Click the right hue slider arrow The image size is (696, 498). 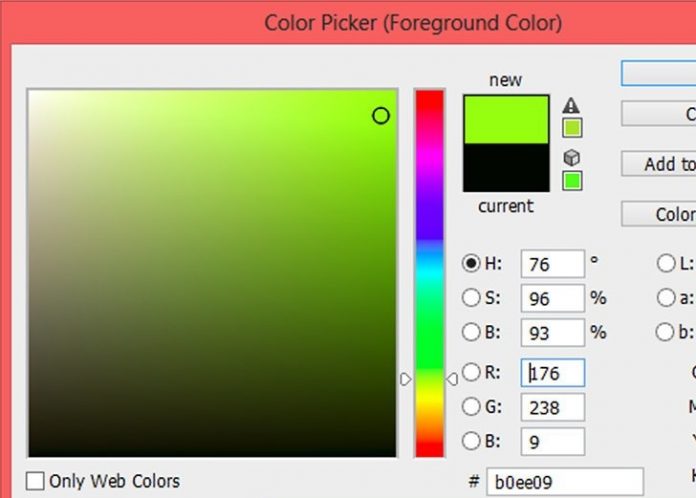pyautogui.click(x=451, y=379)
